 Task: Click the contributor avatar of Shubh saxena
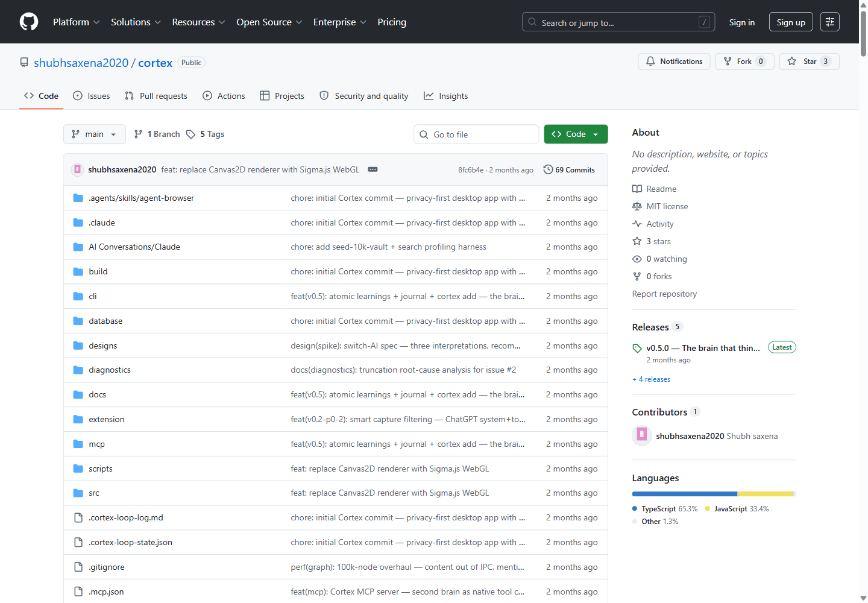point(642,435)
